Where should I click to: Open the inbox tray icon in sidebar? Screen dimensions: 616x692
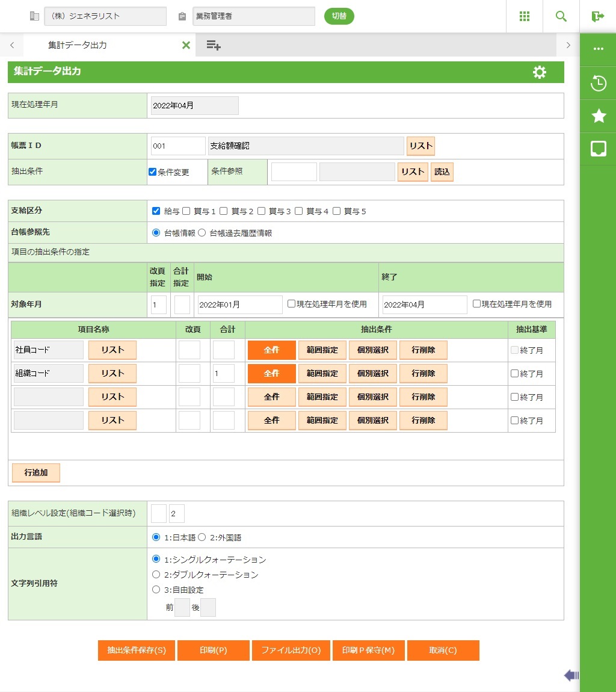tap(598, 149)
